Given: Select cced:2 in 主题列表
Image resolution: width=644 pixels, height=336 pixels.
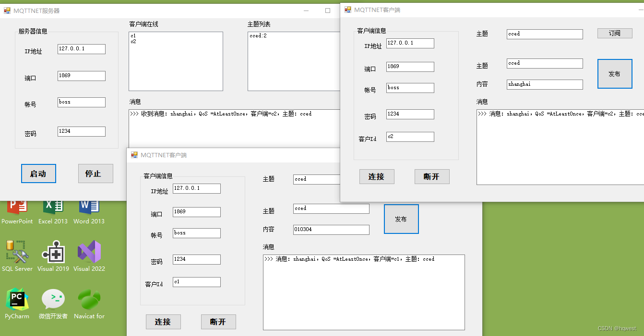Looking at the screenshot, I should [x=258, y=36].
